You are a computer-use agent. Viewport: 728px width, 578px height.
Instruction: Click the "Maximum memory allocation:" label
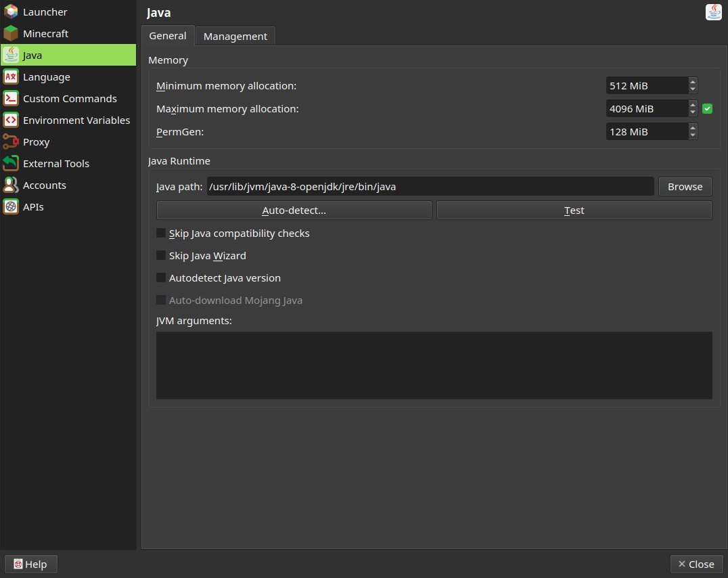pyautogui.click(x=227, y=109)
